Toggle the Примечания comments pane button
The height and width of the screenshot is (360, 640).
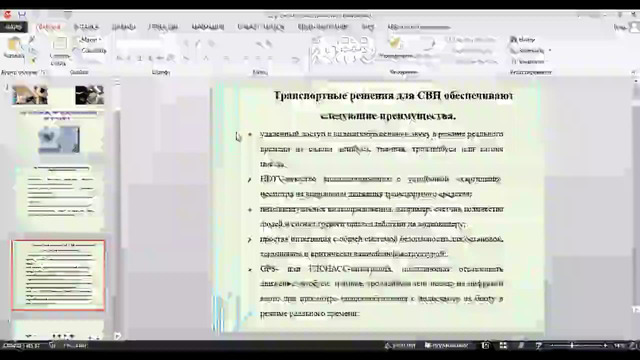447,345
